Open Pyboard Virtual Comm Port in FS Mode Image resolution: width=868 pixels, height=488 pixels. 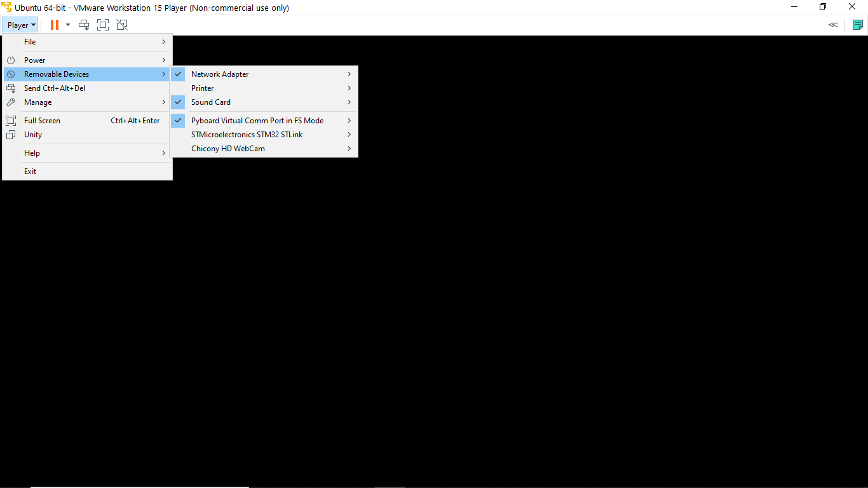pos(264,121)
